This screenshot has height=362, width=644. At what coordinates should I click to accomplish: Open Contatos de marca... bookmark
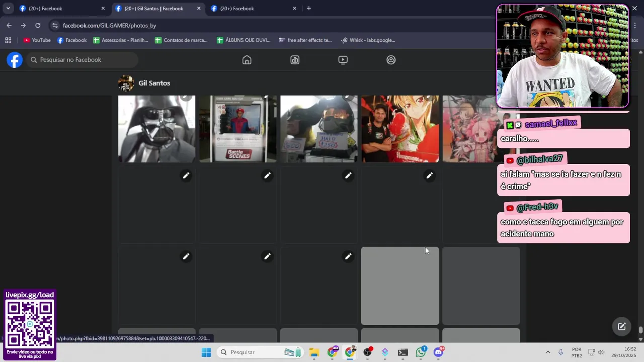tap(182, 40)
